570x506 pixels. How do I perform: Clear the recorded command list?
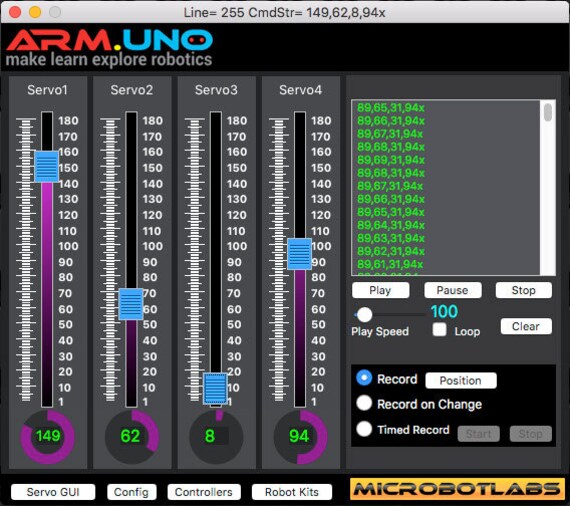526,326
